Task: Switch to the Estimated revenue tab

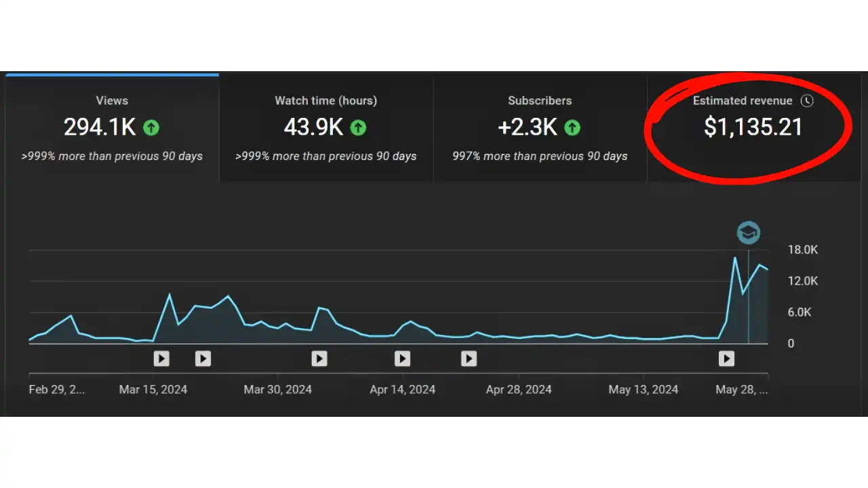Action: pos(753,127)
